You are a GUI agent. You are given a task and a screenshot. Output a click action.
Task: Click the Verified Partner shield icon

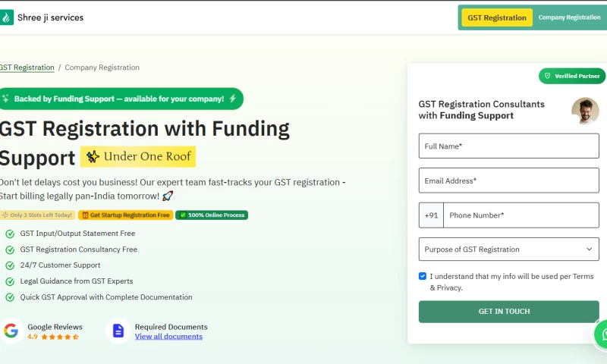(x=548, y=76)
